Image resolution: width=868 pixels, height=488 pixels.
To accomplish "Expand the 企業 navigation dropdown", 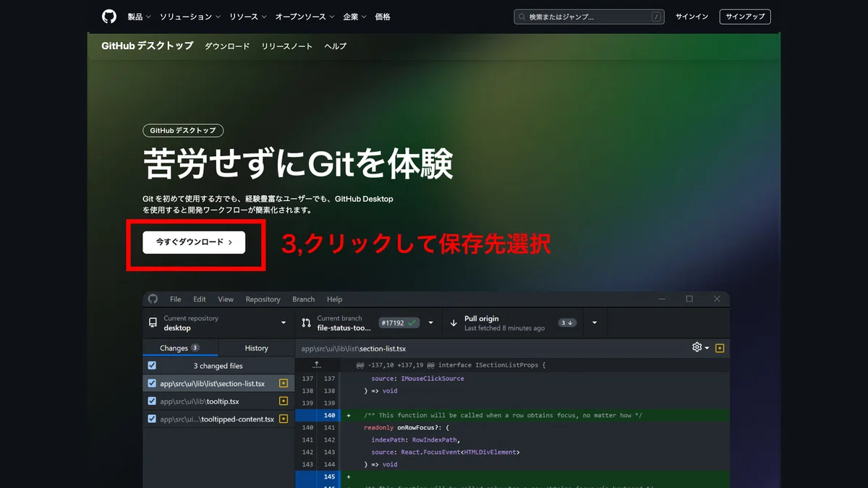I will coord(355,17).
